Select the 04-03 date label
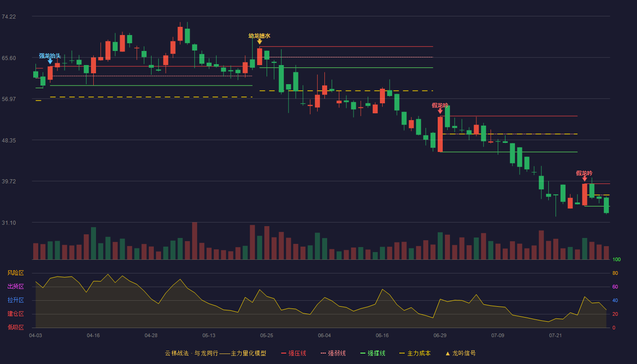The height and width of the screenshot is (364, 637). [x=35, y=335]
